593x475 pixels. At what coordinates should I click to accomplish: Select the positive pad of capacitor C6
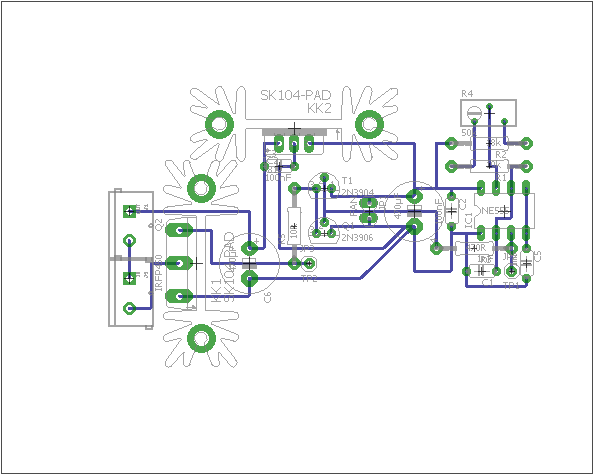tap(249, 248)
